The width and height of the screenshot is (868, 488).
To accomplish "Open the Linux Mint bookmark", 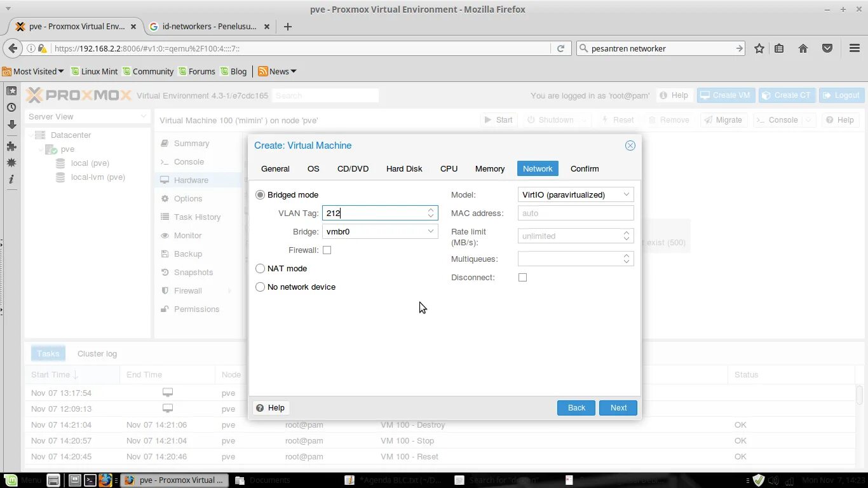I will pos(94,71).
